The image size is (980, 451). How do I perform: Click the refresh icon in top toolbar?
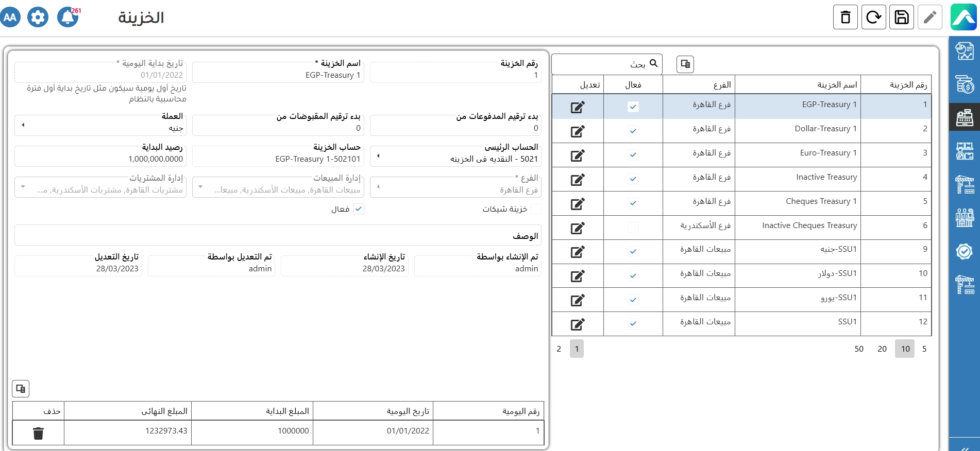pyautogui.click(x=874, y=18)
